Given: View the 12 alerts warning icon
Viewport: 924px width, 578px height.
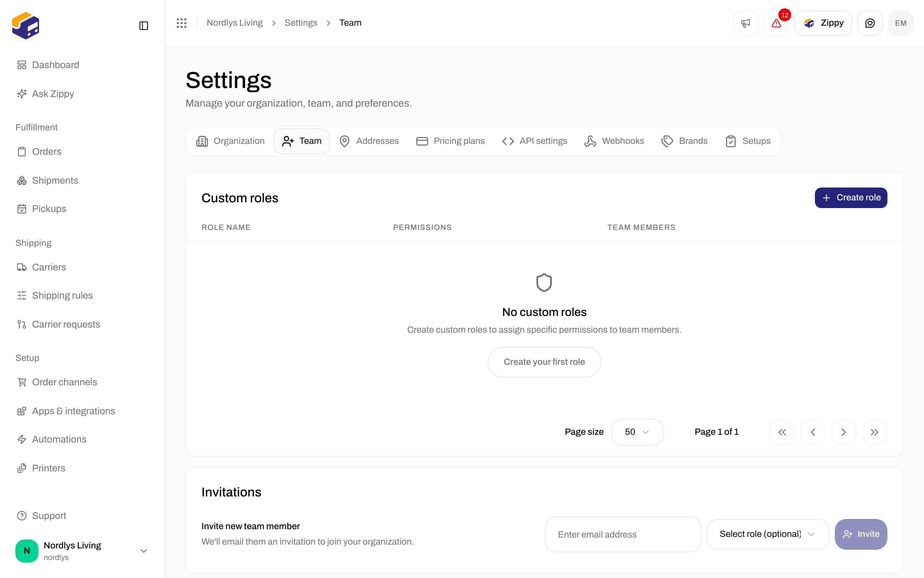Looking at the screenshot, I should (x=776, y=23).
